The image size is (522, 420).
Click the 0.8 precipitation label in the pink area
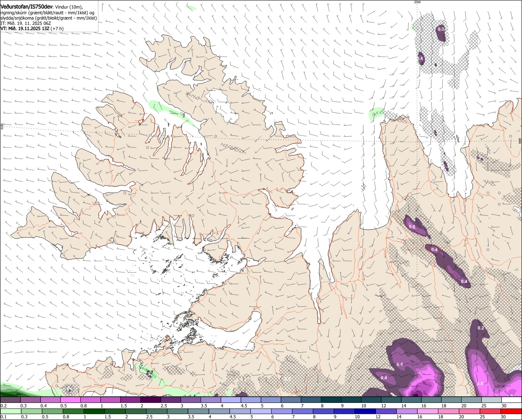pos(480,383)
